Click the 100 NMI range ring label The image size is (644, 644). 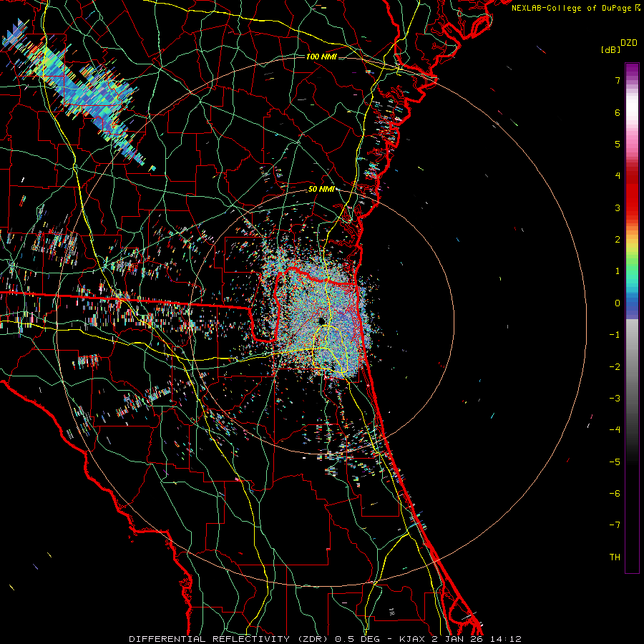click(321, 57)
